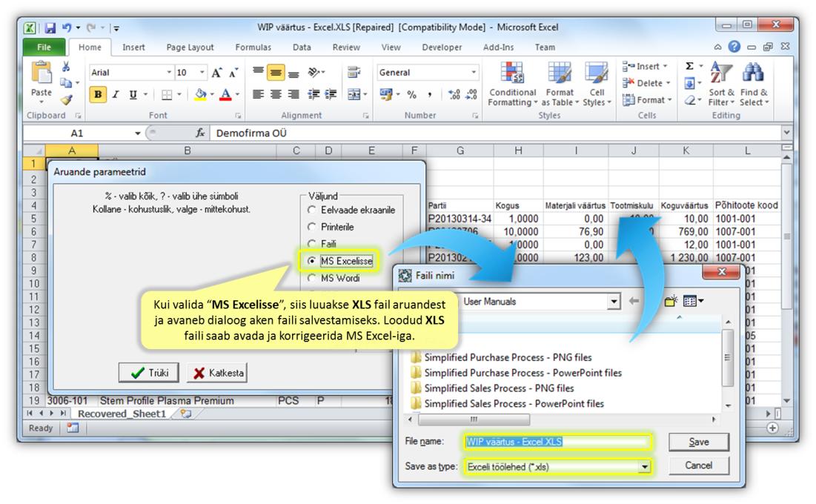The image size is (816, 504).
Task: Open the File tab
Action: pyautogui.click(x=44, y=47)
